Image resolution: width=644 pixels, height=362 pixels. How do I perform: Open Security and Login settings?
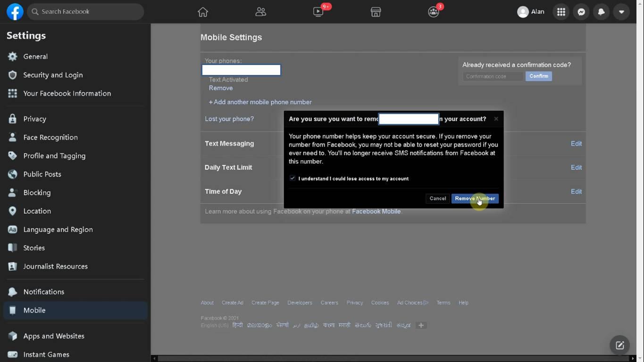(75, 75)
